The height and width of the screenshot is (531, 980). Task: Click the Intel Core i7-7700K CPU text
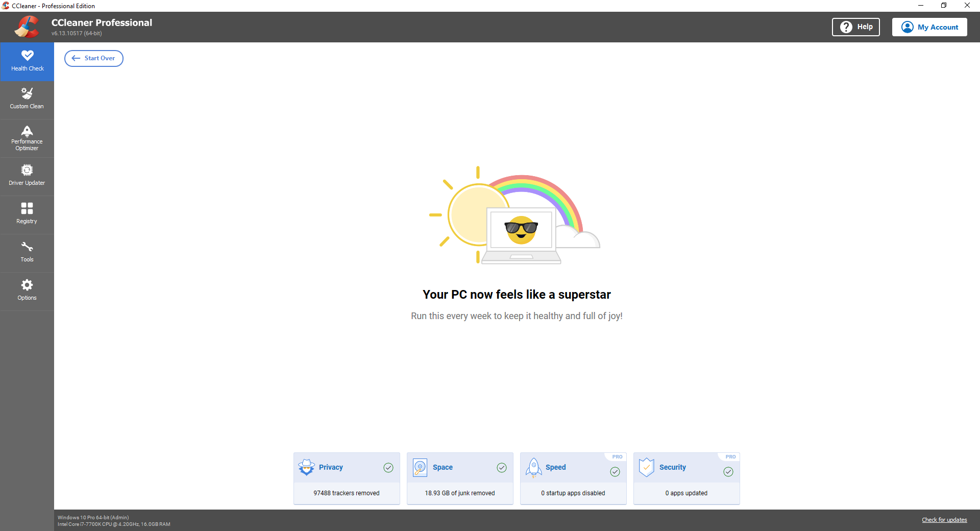(x=114, y=524)
